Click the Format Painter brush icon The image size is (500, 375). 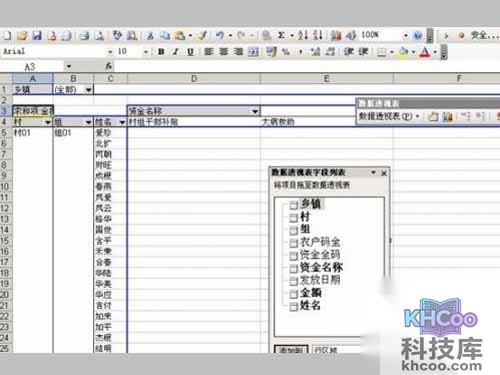202,35
